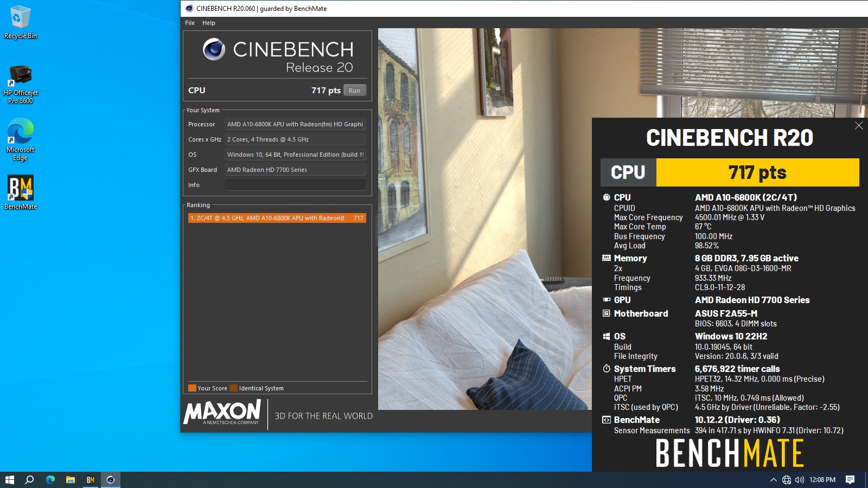
Task: Open the Help menu
Action: [209, 23]
